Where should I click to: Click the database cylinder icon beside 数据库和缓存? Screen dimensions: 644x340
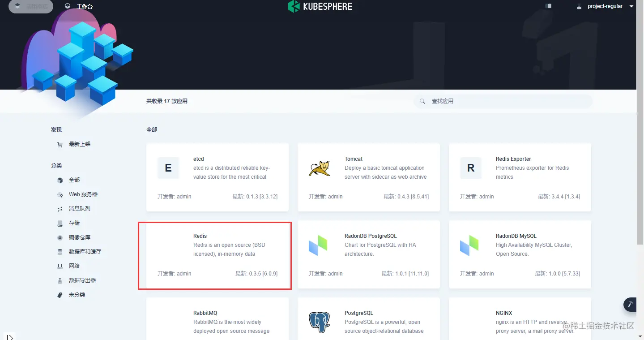60,252
